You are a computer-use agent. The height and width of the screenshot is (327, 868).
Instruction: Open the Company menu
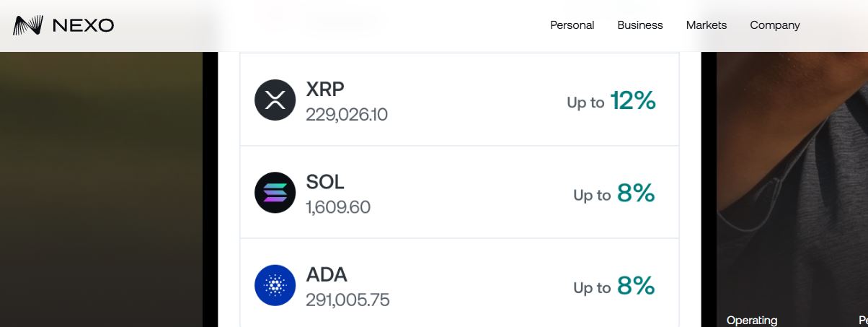click(774, 25)
